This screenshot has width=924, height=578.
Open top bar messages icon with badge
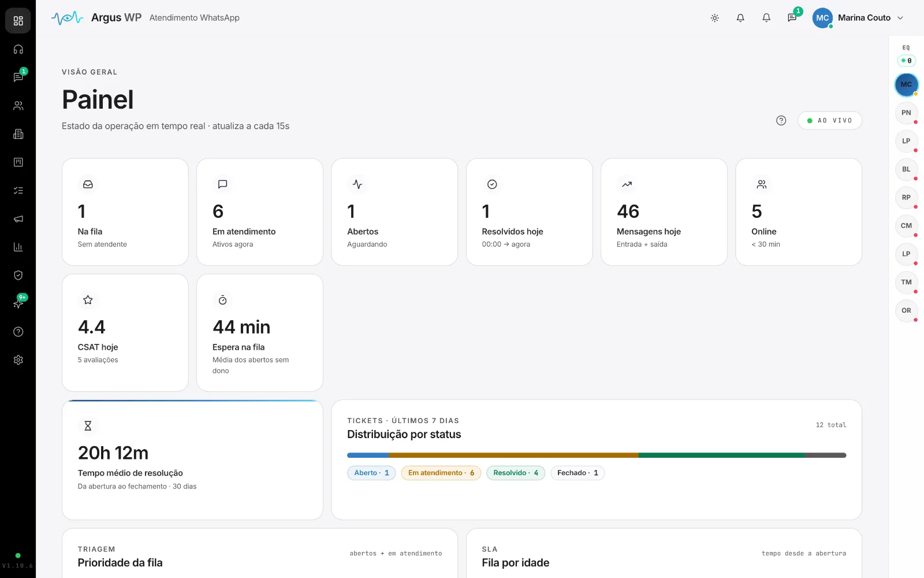point(792,18)
